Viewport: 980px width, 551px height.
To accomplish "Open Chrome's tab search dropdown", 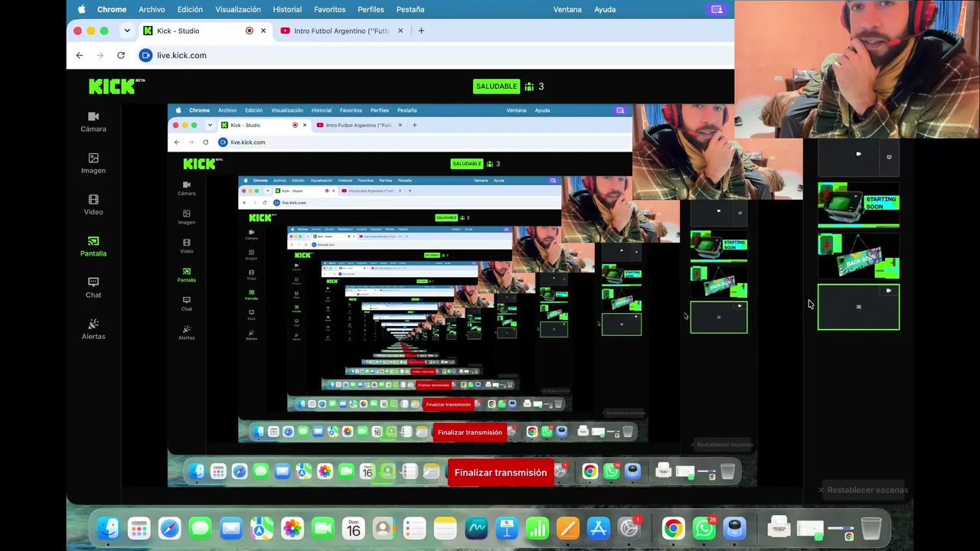I will pyautogui.click(x=127, y=31).
